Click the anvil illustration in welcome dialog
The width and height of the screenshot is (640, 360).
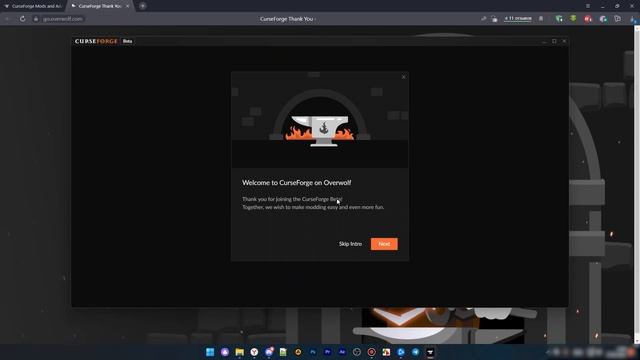point(320,130)
